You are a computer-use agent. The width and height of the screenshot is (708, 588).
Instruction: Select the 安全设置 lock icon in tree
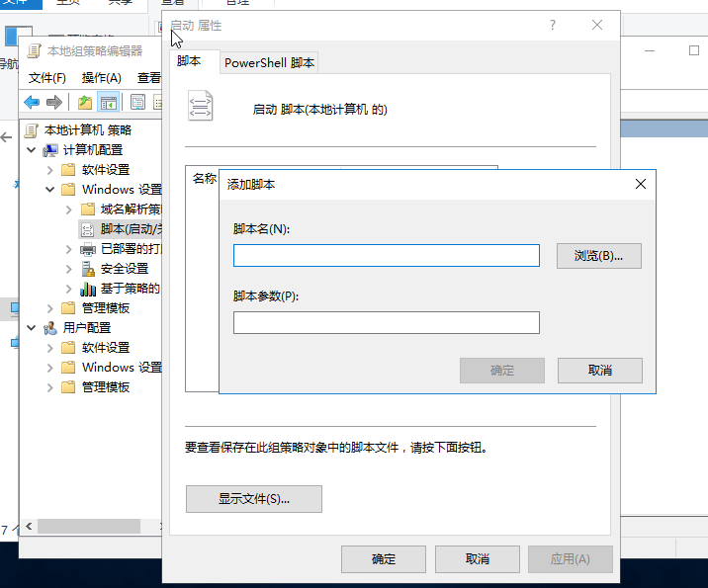pyautogui.click(x=87, y=269)
